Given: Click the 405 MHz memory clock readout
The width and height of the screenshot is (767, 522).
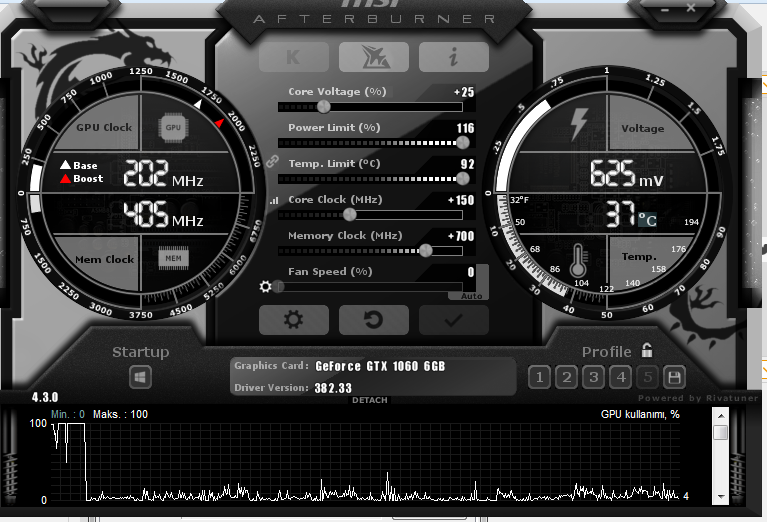Looking at the screenshot, I should tap(163, 214).
